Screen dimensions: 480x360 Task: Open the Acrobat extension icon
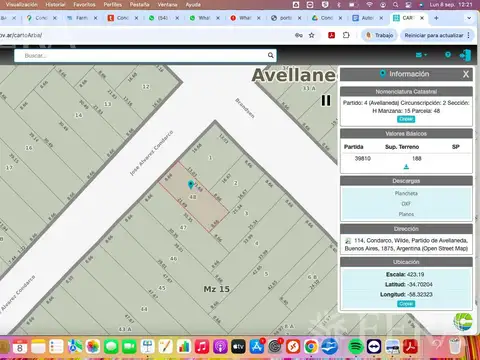(x=331, y=35)
